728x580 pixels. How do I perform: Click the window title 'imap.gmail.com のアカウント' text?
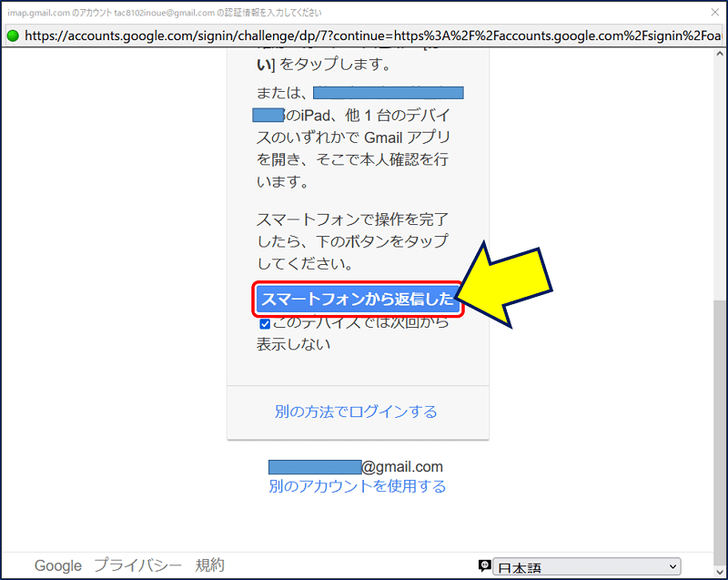[x=60, y=13]
